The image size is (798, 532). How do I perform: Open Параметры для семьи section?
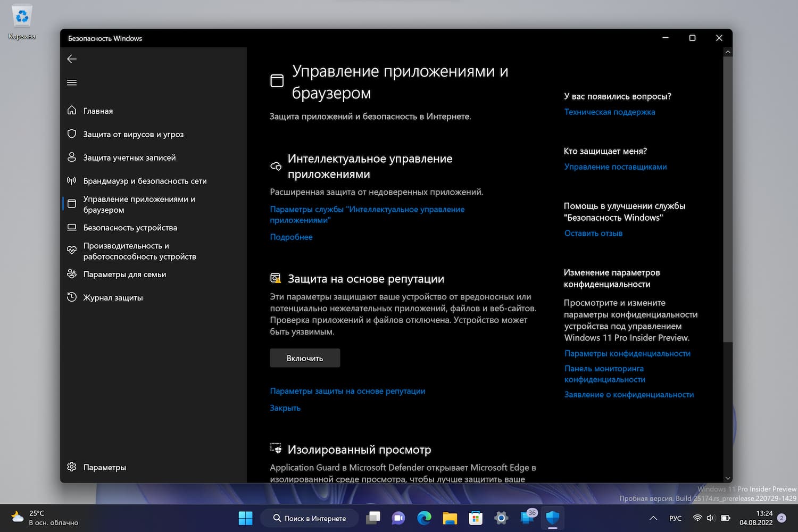click(x=124, y=274)
